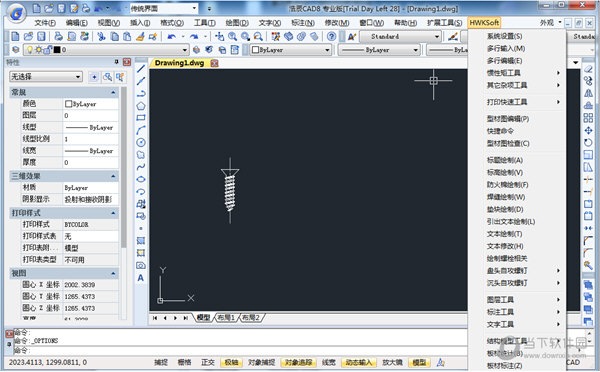Switch to the 布局1 layout tab
This screenshot has width=600, height=372.
(226, 318)
